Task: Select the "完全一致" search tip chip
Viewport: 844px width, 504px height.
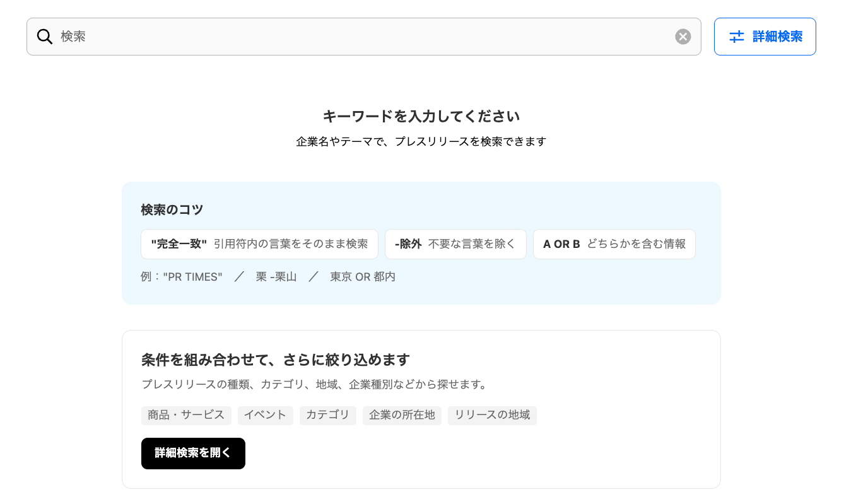Action: [x=259, y=244]
